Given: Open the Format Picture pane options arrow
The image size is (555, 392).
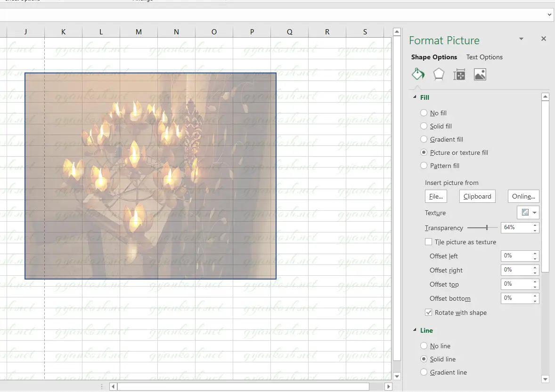Looking at the screenshot, I should (x=522, y=39).
